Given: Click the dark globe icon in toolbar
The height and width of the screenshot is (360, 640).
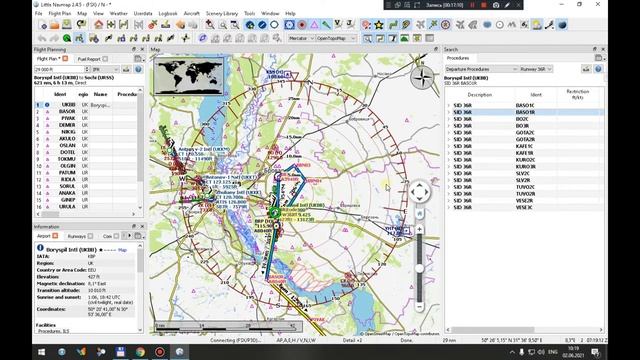Looking at the screenshot, I should (x=562, y=25).
